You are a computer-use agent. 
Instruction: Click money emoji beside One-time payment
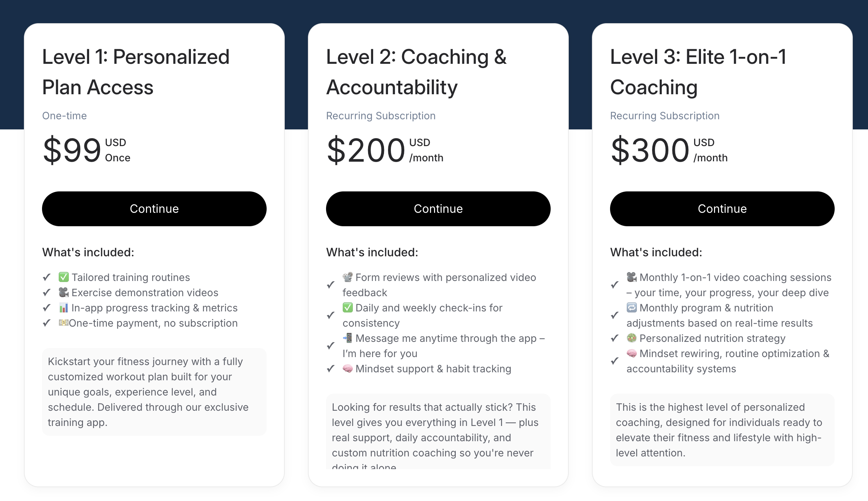pos(64,323)
